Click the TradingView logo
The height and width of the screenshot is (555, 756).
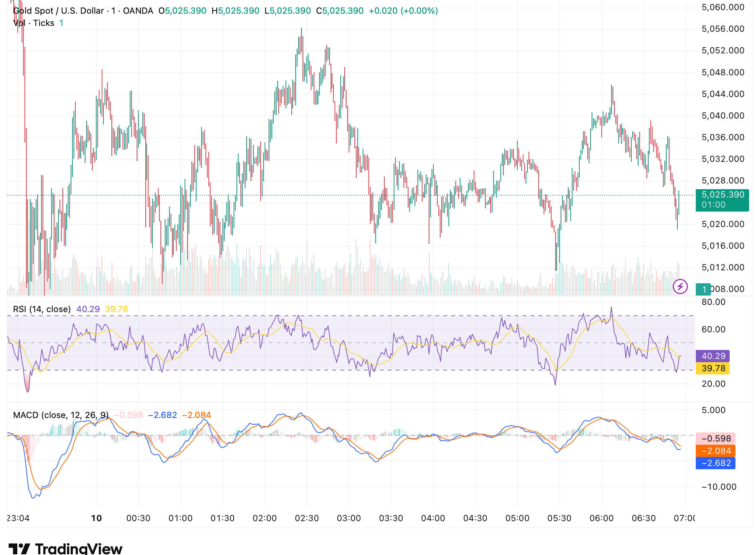click(x=66, y=549)
